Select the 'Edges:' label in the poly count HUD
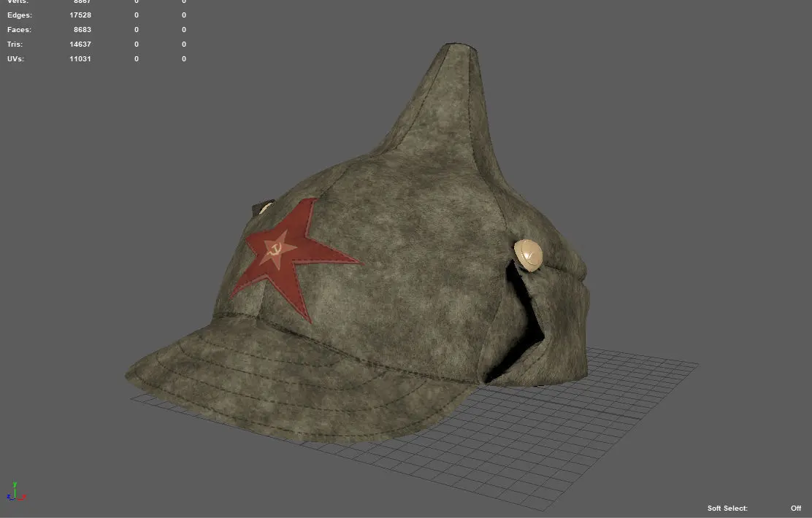 20,15
